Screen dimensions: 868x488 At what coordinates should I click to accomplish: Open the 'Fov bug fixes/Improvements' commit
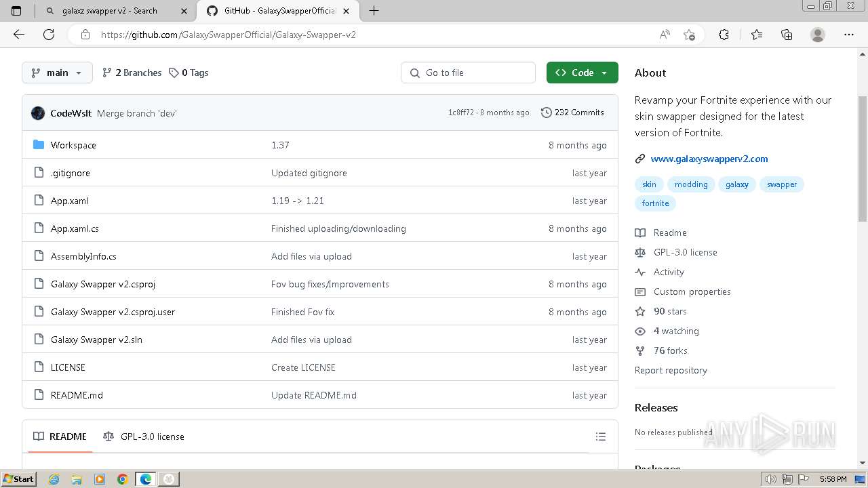coord(330,284)
